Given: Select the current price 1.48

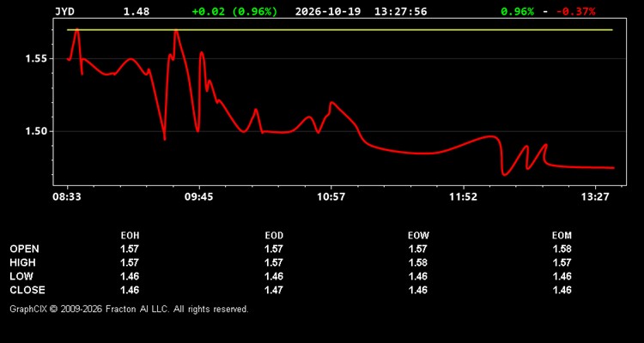Looking at the screenshot, I should (137, 11).
